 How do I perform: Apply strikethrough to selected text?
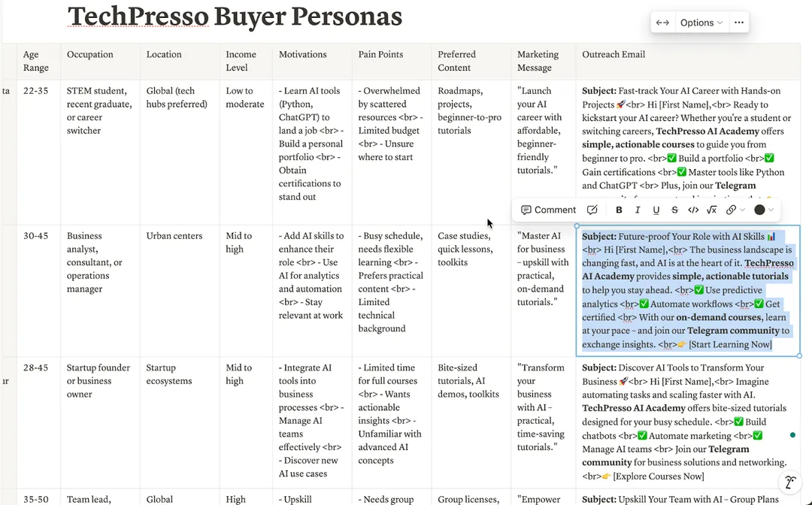(x=674, y=210)
